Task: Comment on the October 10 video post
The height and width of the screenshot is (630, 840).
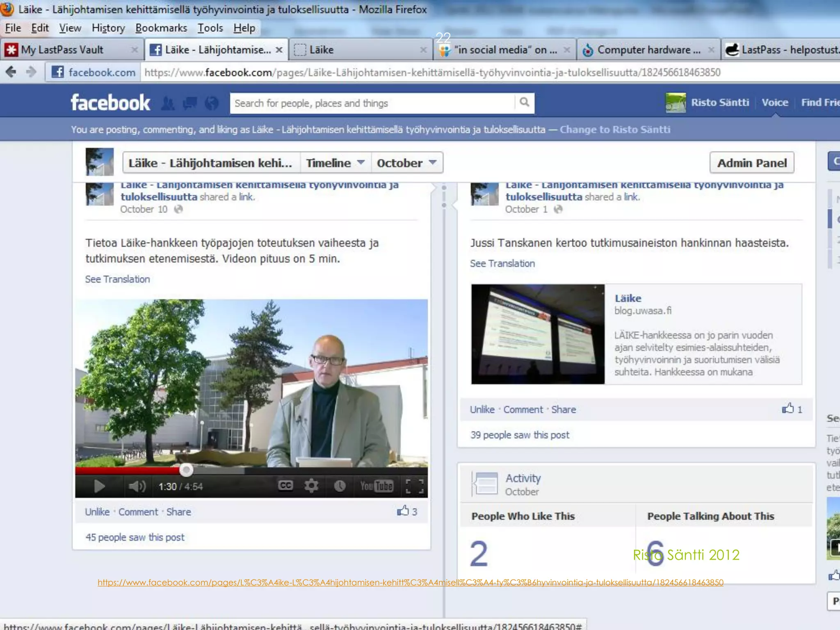Action: [x=138, y=512]
